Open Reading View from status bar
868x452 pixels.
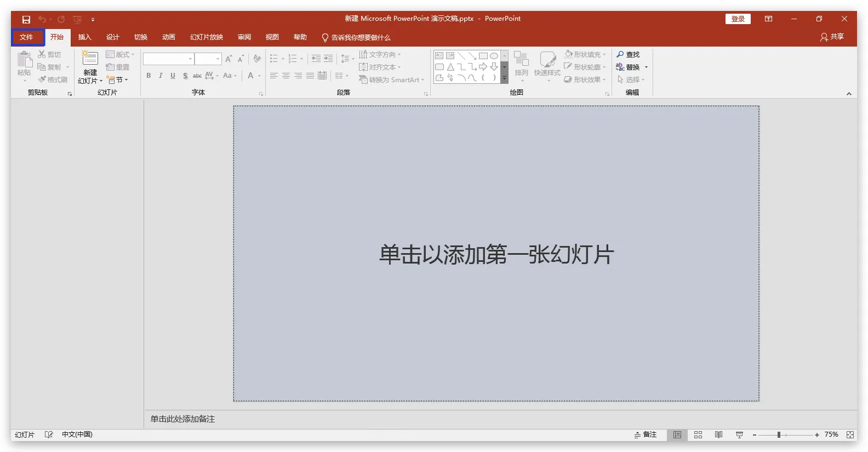[718, 434]
